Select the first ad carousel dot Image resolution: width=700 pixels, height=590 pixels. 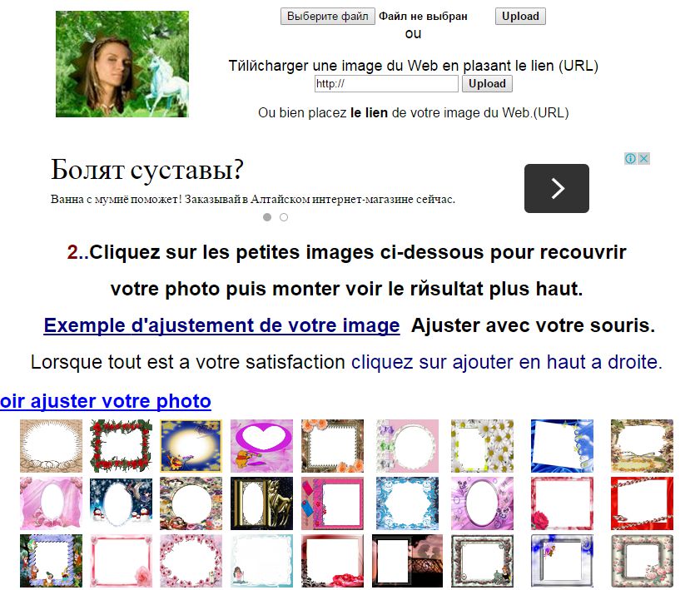pyautogui.click(x=267, y=217)
